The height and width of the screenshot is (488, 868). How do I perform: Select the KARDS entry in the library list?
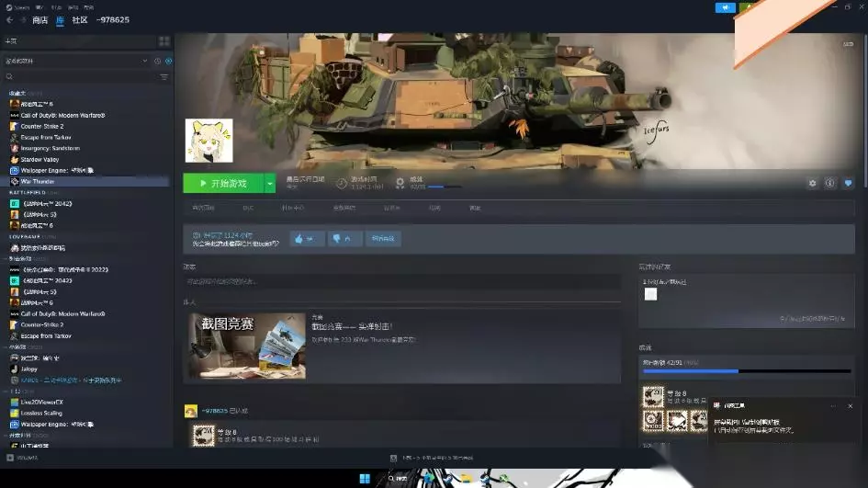pos(71,380)
